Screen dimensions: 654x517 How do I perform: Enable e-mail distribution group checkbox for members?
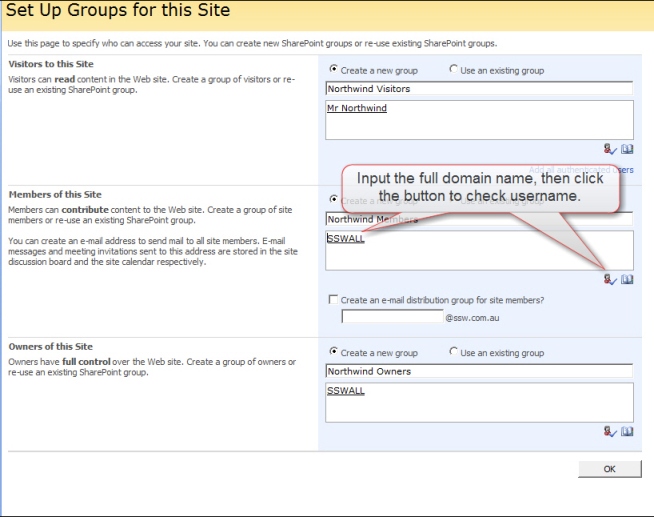click(333, 300)
